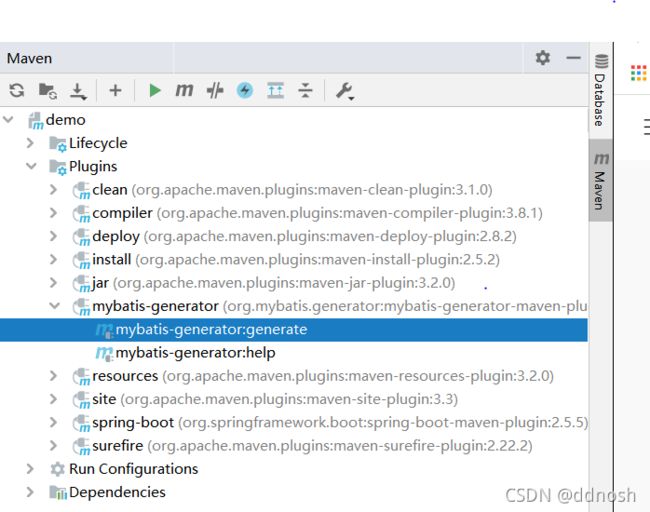Select the install plugin row text
Viewport: 650px width, 512px height.
(x=296, y=259)
